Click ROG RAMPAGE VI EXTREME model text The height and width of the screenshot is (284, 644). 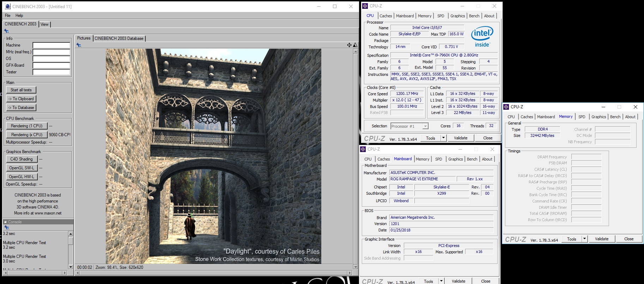[414, 179]
